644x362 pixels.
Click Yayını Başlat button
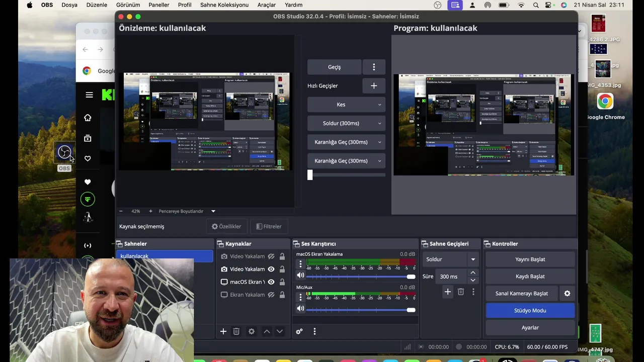click(x=530, y=259)
